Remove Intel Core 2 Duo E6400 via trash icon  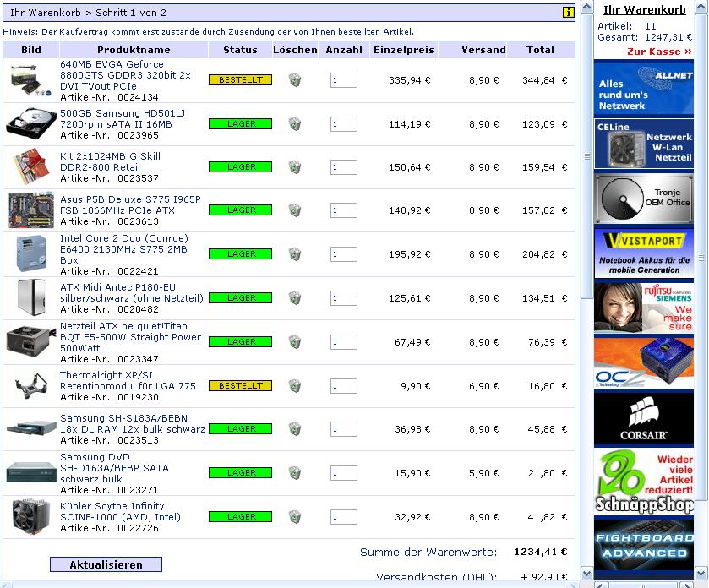point(295,254)
